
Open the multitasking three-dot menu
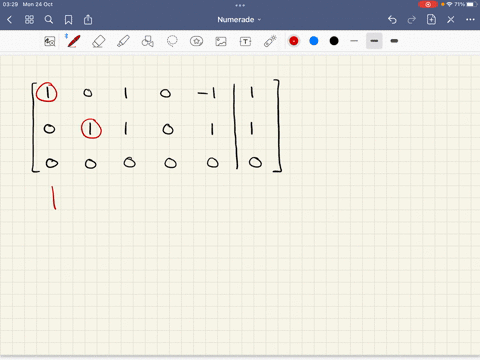point(240,5)
